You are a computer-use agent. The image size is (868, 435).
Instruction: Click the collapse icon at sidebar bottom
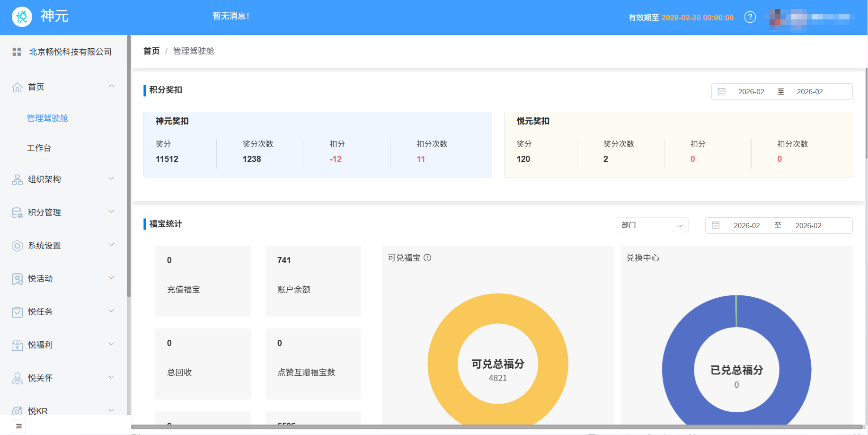pyautogui.click(x=18, y=426)
